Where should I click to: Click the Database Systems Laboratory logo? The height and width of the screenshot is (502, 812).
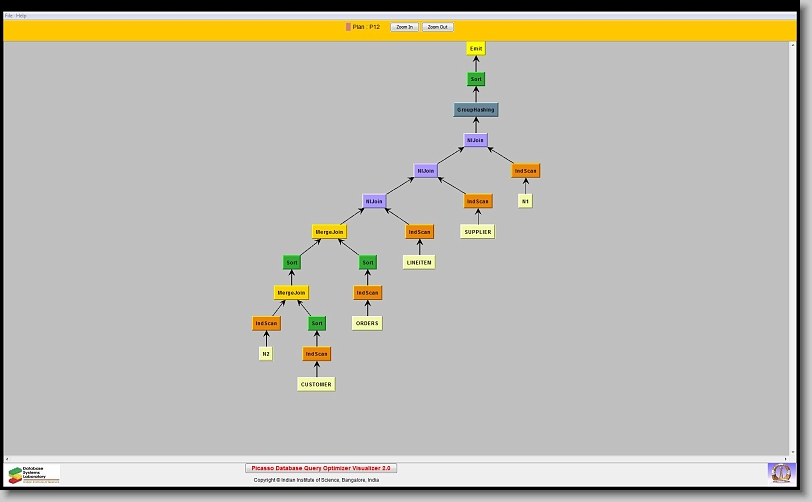coord(34,474)
